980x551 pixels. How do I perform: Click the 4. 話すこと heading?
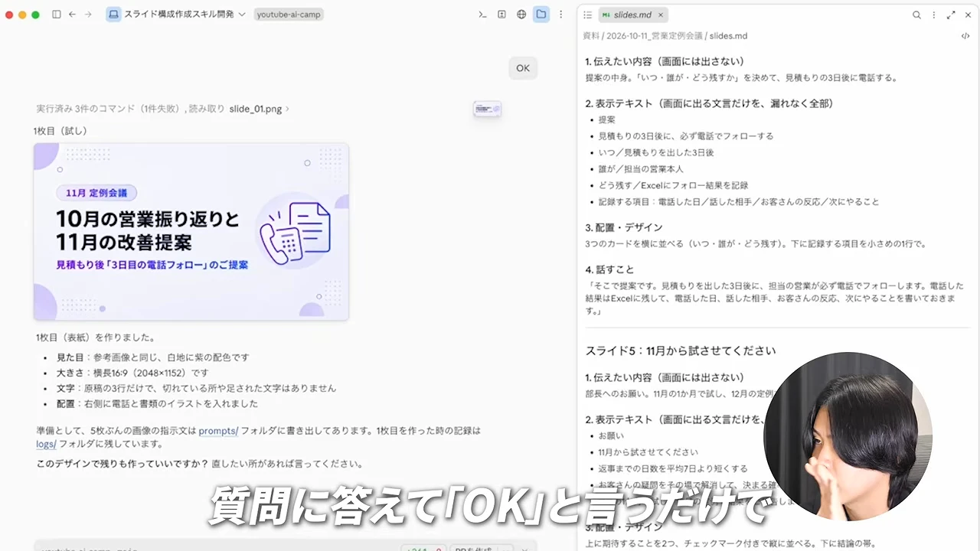pyautogui.click(x=609, y=269)
